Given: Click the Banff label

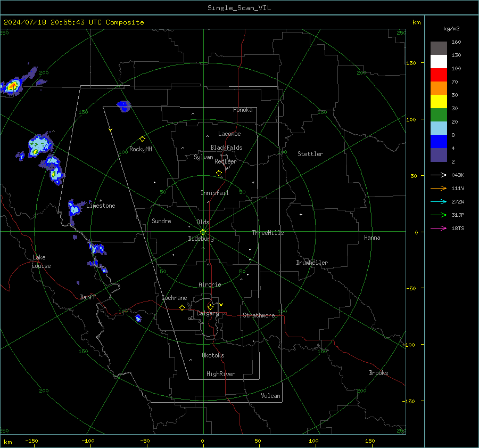Looking at the screenshot, I should (88, 297).
